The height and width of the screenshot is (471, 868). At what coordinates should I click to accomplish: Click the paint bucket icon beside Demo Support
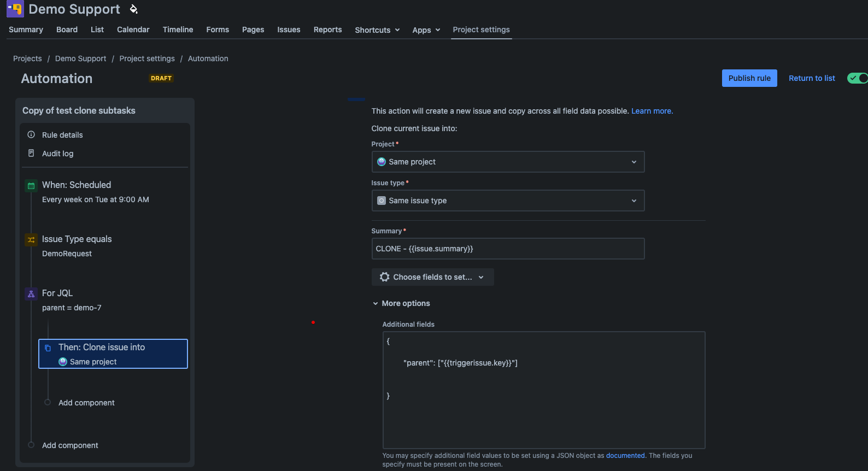(133, 9)
